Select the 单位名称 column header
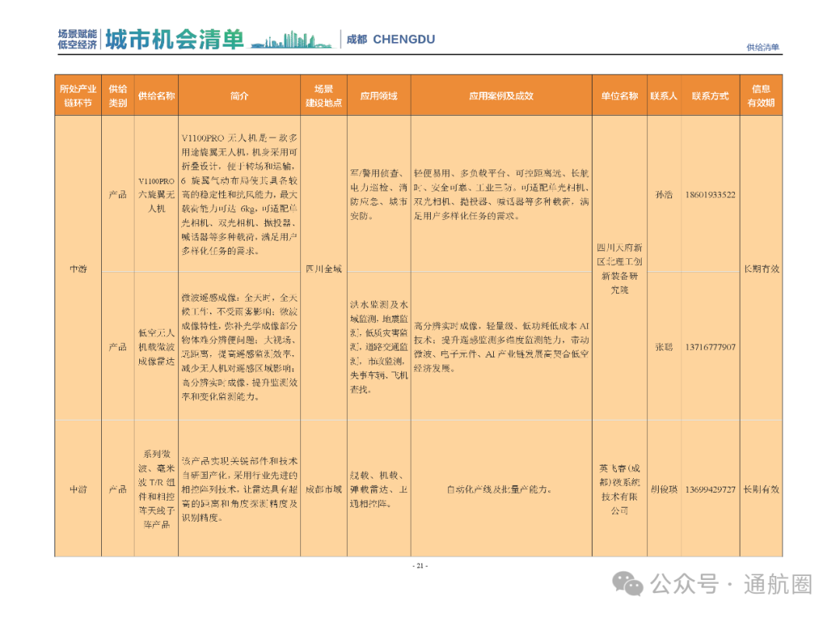840x618 pixels. pyautogui.click(x=619, y=96)
